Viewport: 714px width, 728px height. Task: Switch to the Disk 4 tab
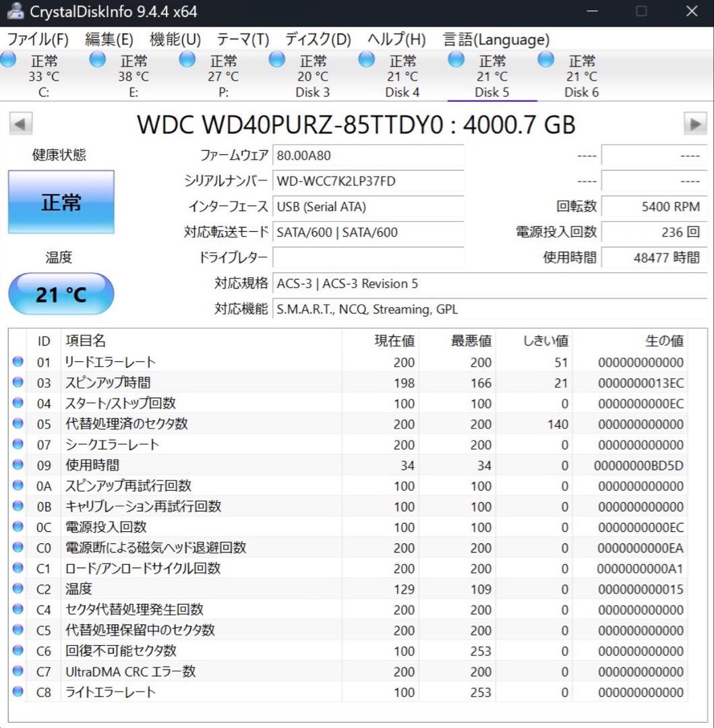coord(403,76)
